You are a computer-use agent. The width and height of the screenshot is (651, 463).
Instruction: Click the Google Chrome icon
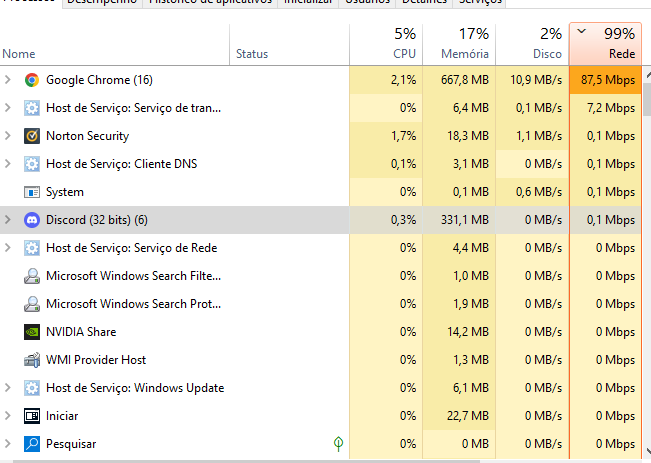tap(32, 80)
